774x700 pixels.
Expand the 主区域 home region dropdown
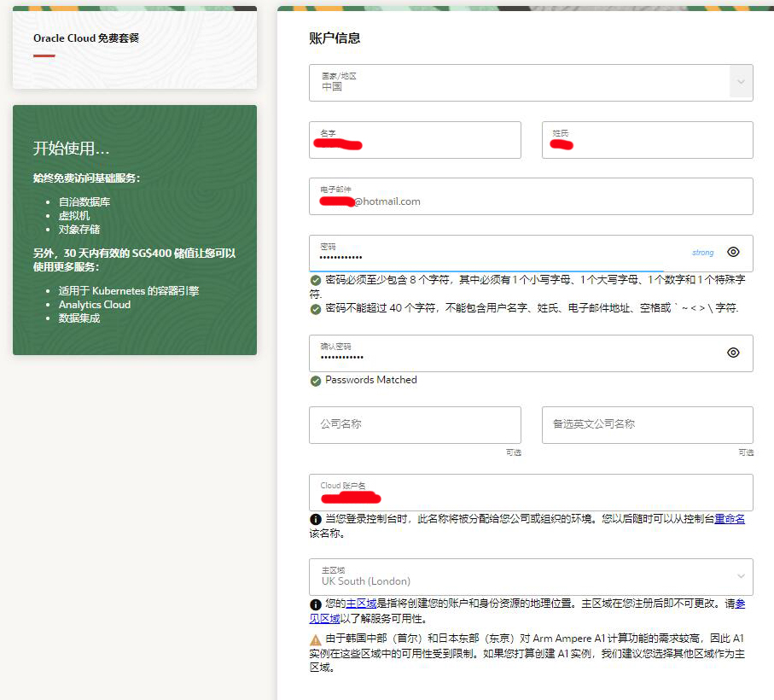point(531,576)
